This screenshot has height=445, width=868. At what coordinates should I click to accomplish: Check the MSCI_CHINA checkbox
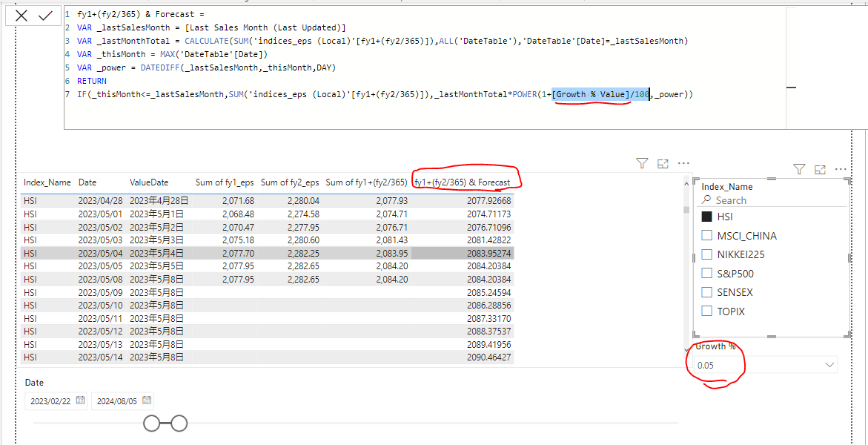point(706,236)
